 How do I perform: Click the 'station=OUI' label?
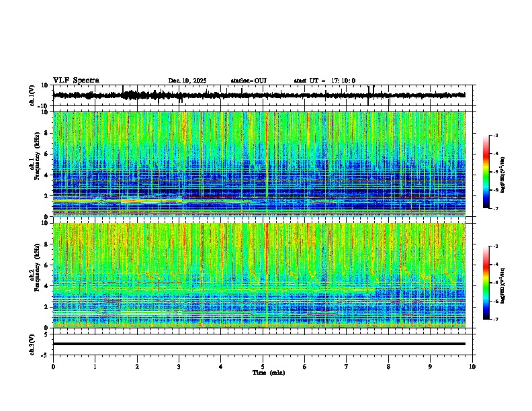coord(249,81)
